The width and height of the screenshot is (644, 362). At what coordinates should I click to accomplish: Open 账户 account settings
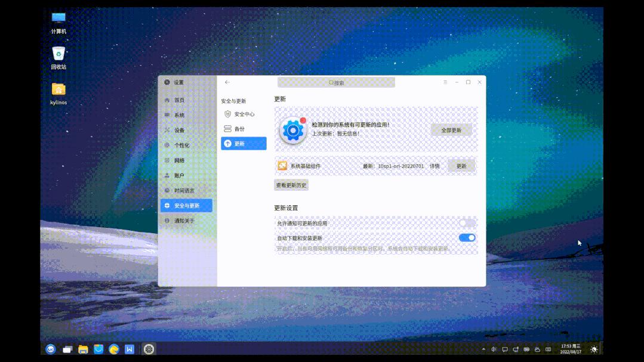(178, 175)
